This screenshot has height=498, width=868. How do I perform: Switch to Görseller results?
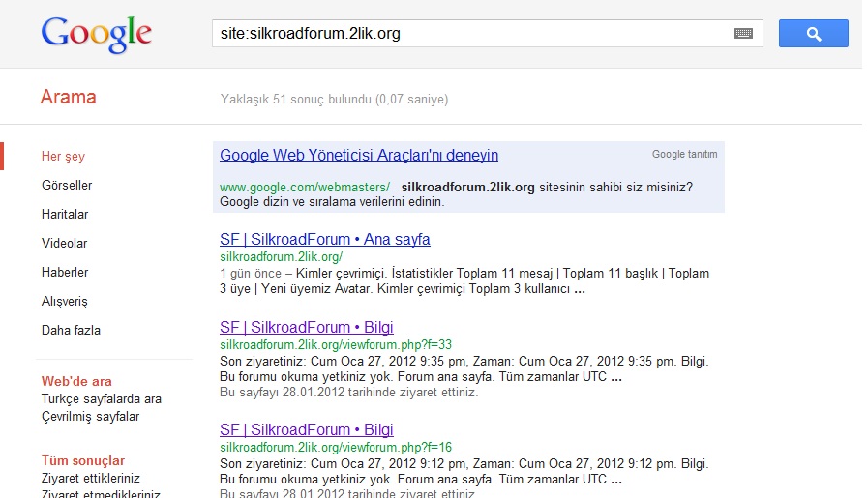click(x=67, y=185)
